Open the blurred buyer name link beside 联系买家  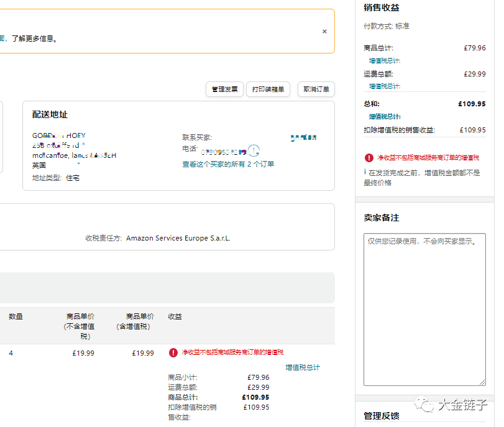coord(303,137)
